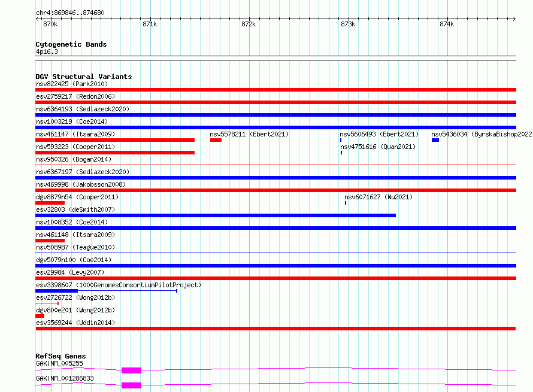533x392 pixels.
Task: Click the small blue bar under nsv5436034
Action: 435,140
